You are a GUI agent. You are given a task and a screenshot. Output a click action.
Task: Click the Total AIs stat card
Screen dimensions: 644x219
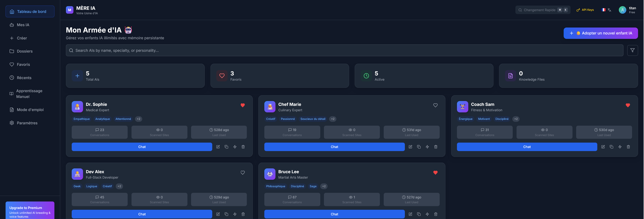pyautogui.click(x=135, y=76)
